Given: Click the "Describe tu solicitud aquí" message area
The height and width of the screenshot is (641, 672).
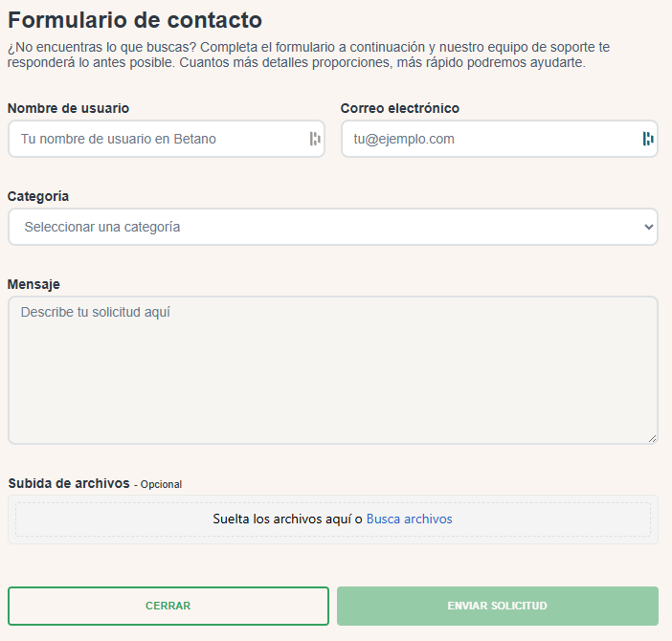Looking at the screenshot, I should point(332,369).
